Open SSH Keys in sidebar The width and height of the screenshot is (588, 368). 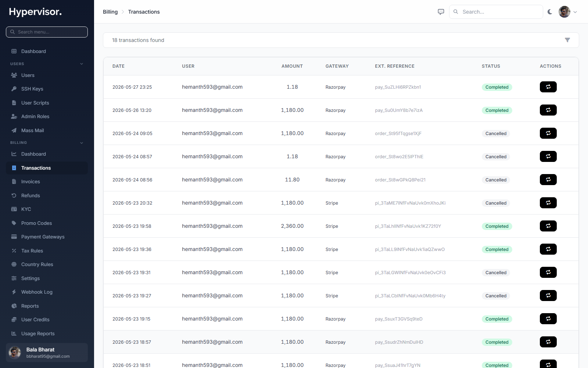click(47, 89)
